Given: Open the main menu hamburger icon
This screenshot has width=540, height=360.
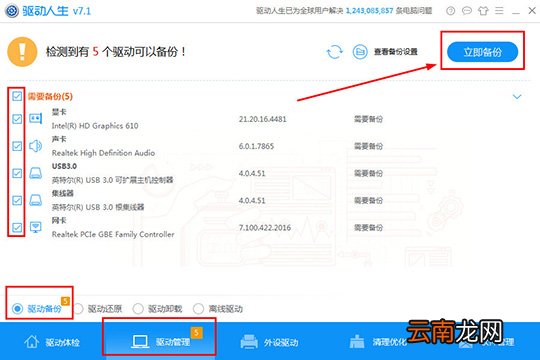Looking at the screenshot, I should point(499,11).
